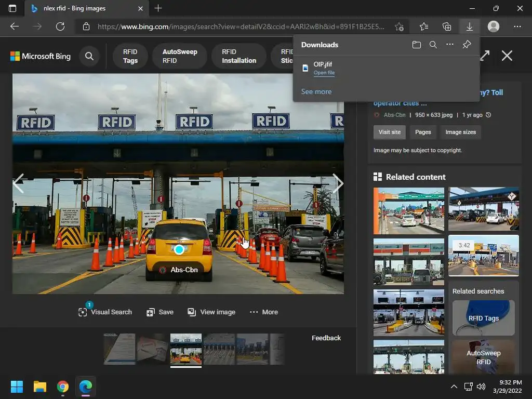The height and width of the screenshot is (399, 532).
Task: Click the Save image button
Action: pos(160,312)
